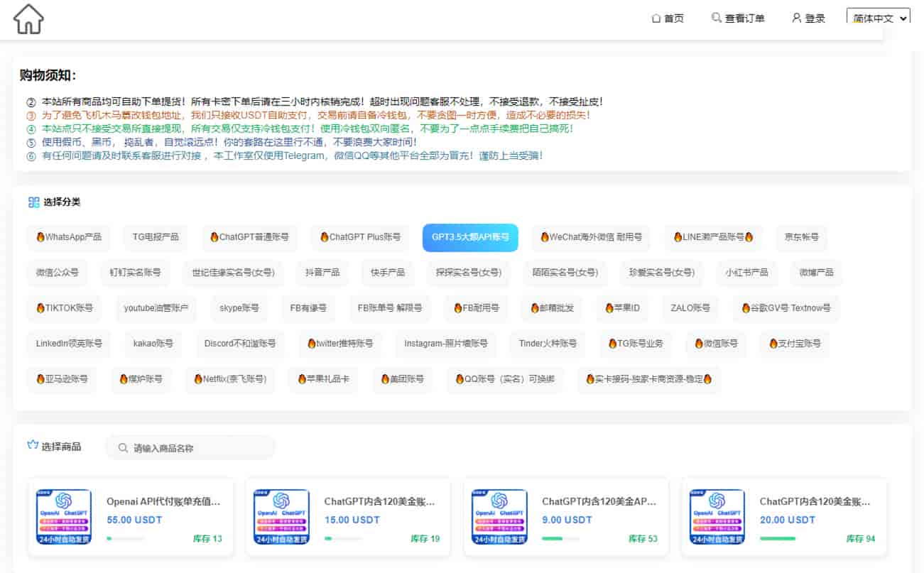Click the grid icon beside 选择分类
The image size is (924, 573).
click(x=33, y=202)
